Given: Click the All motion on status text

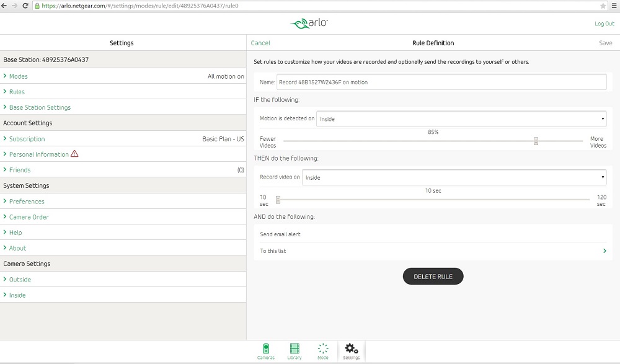Looking at the screenshot, I should pyautogui.click(x=226, y=76).
